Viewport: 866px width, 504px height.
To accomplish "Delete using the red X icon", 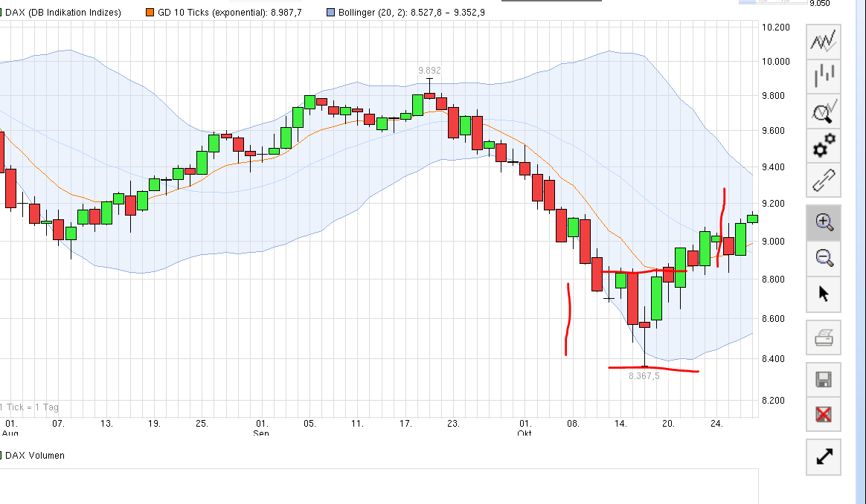I will pos(824,414).
